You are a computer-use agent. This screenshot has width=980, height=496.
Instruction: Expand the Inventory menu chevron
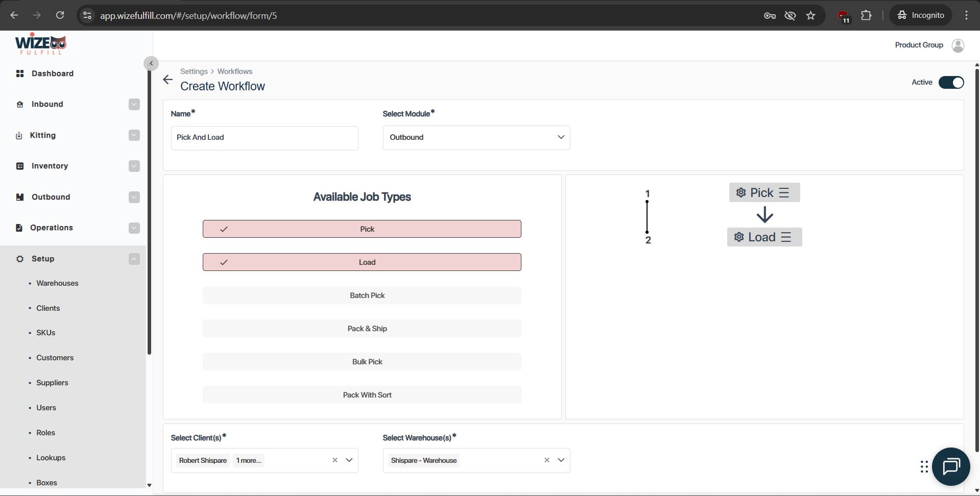coord(134,166)
